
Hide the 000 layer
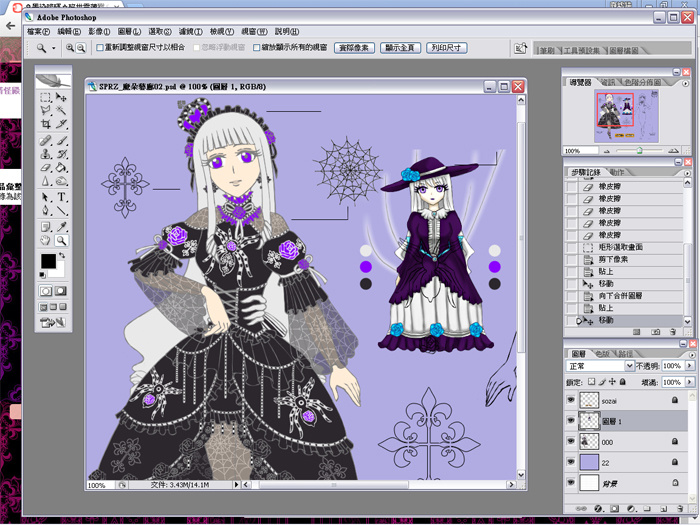(x=571, y=441)
